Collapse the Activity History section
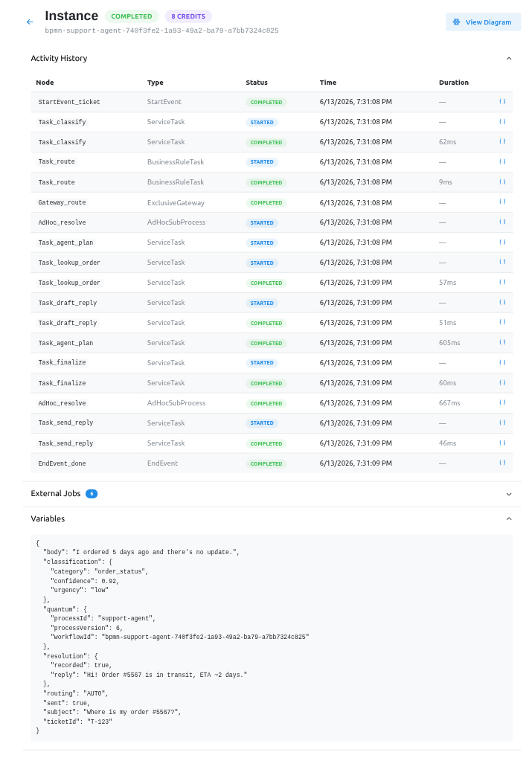 [x=509, y=59]
